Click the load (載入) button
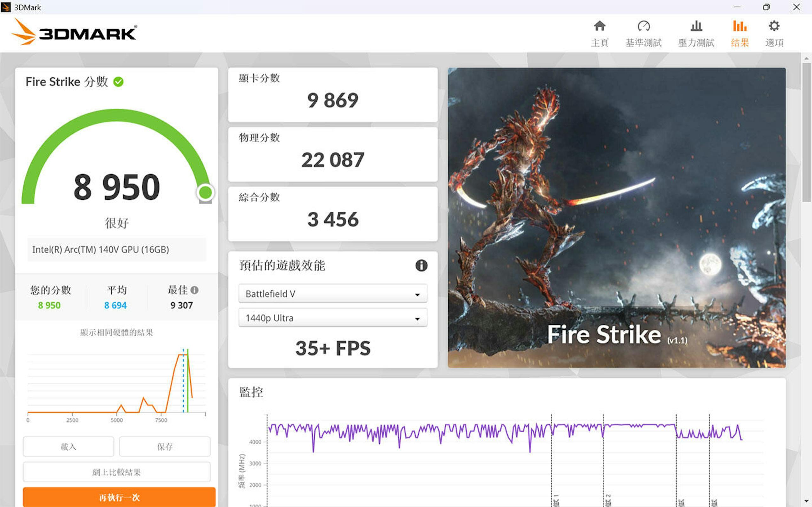 click(69, 447)
